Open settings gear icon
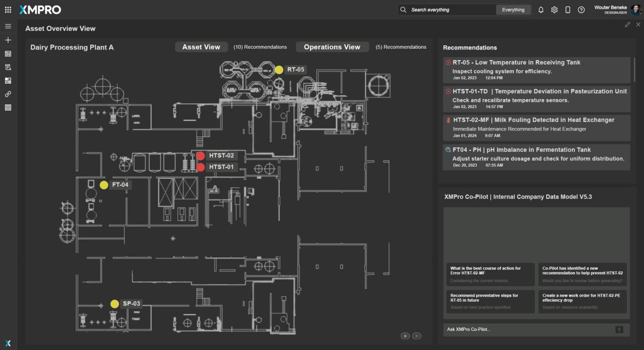This screenshot has height=350, width=644. pos(554,10)
